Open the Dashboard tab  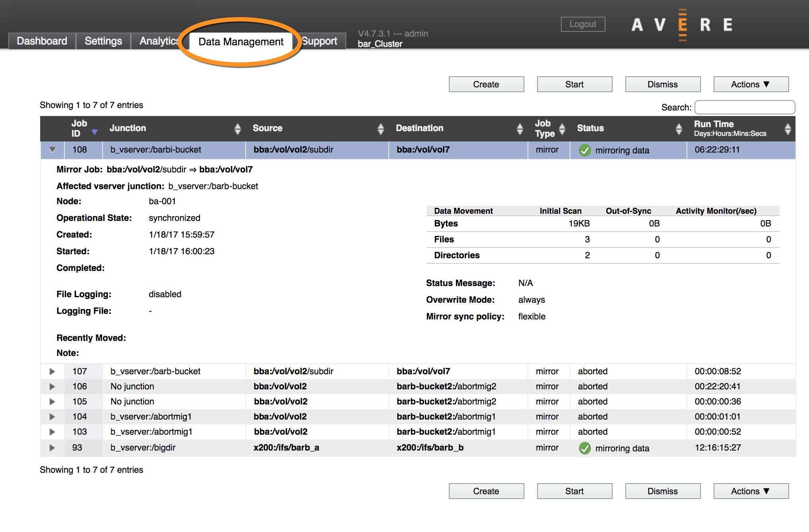click(42, 41)
